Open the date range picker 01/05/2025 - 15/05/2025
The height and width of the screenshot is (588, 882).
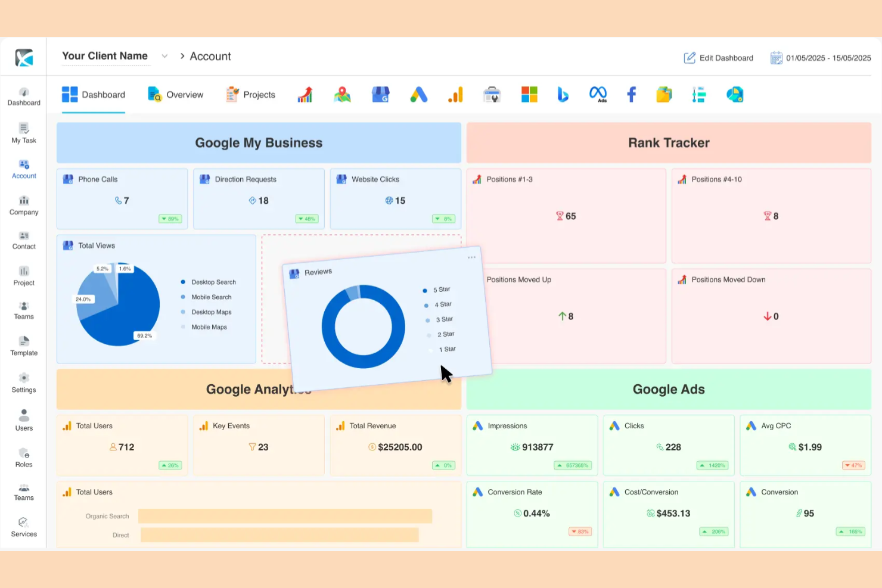click(821, 58)
